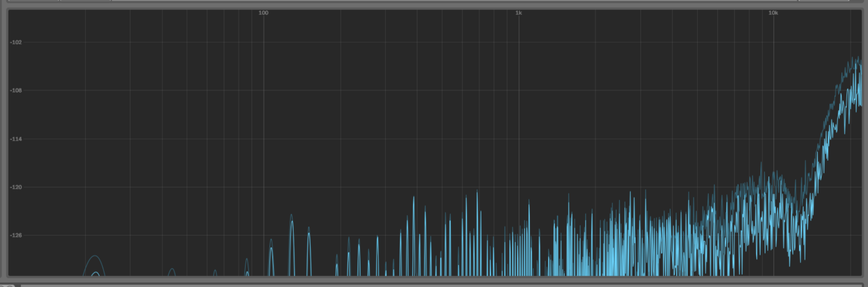Click the -114 dB level label
This screenshot has height=287, width=868.
click(x=16, y=139)
